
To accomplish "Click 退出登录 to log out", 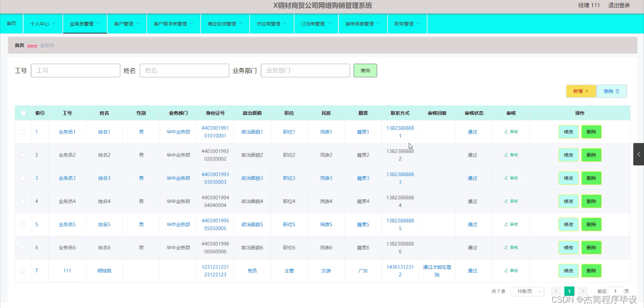I will [619, 5].
